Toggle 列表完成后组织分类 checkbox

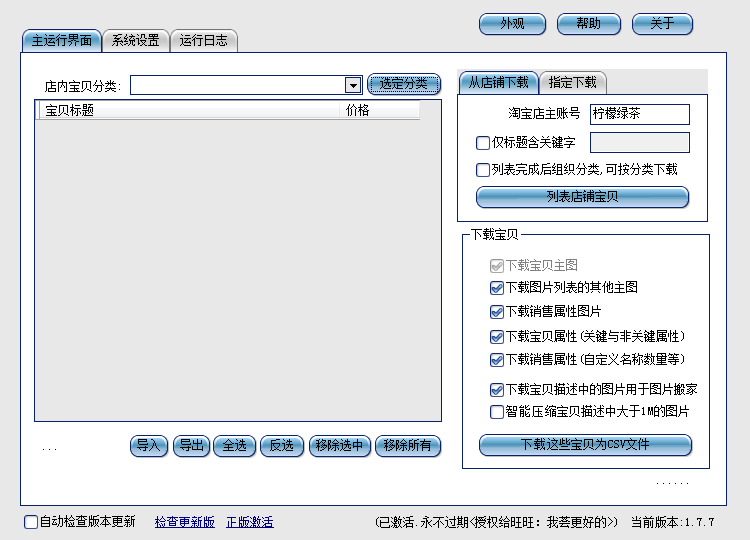tap(484, 170)
